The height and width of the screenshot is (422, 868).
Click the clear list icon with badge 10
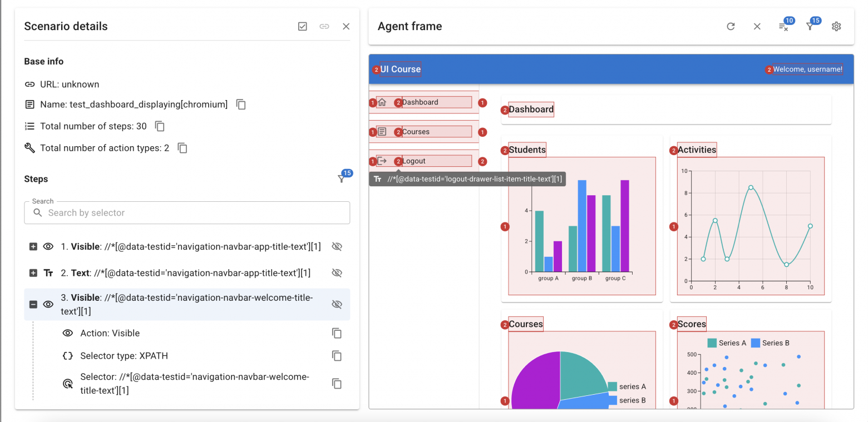783,26
